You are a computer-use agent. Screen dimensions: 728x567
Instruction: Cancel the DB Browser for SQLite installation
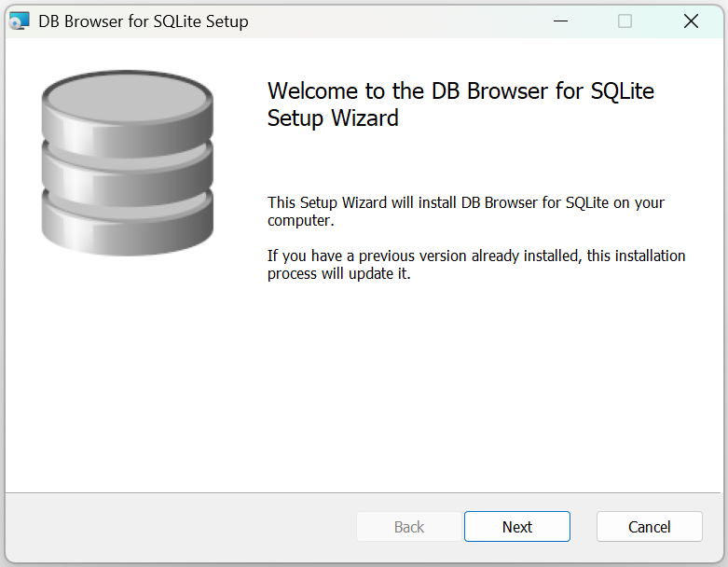coord(649,527)
